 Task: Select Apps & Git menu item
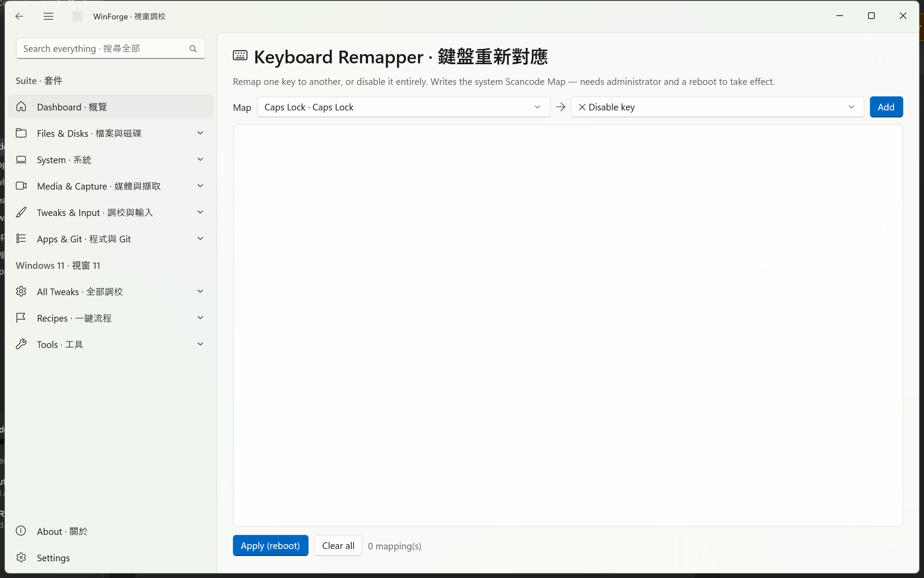[x=110, y=239]
